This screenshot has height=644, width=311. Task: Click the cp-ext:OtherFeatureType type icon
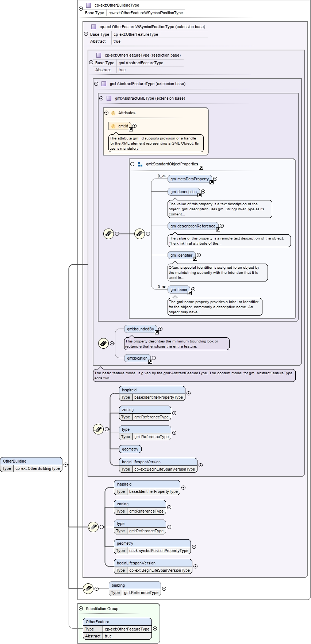(x=99, y=55)
